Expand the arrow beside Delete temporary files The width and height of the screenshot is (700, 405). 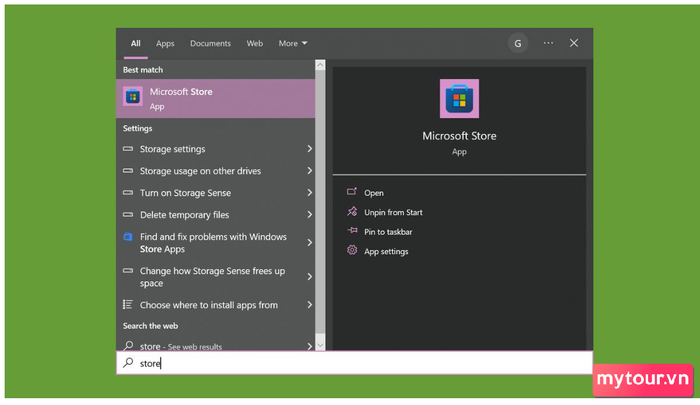pyautogui.click(x=309, y=215)
